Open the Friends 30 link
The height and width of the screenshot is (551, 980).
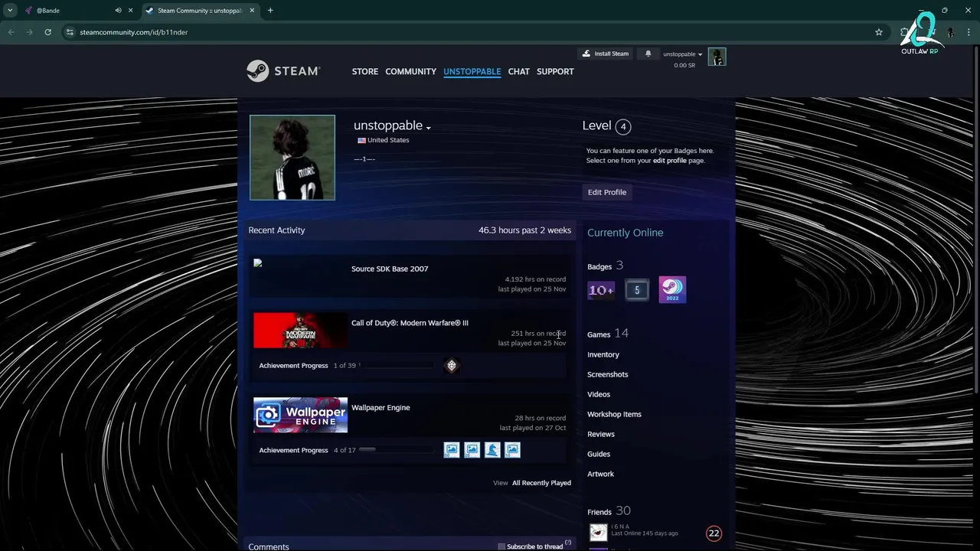coord(609,511)
